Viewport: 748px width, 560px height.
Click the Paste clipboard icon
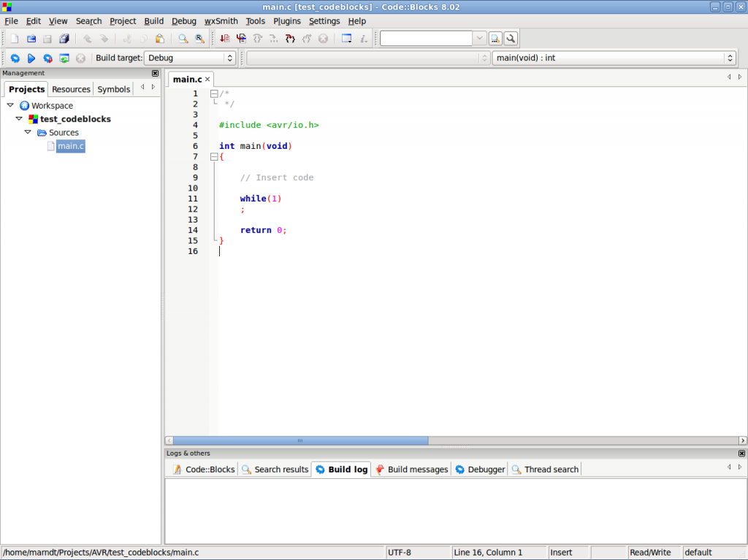(159, 39)
